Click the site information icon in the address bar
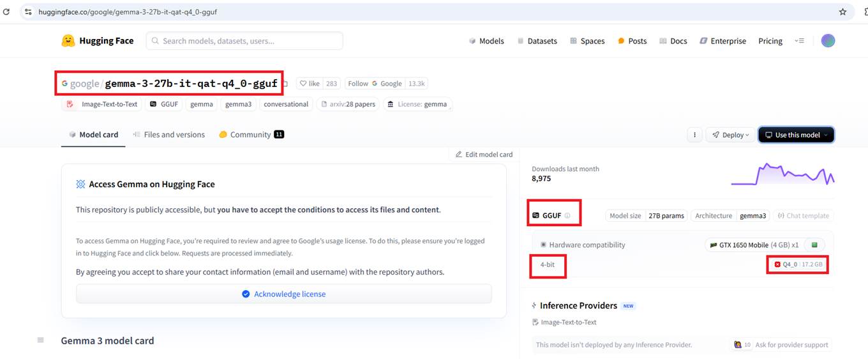Screen dimensions: 868x359 (x=28, y=11)
